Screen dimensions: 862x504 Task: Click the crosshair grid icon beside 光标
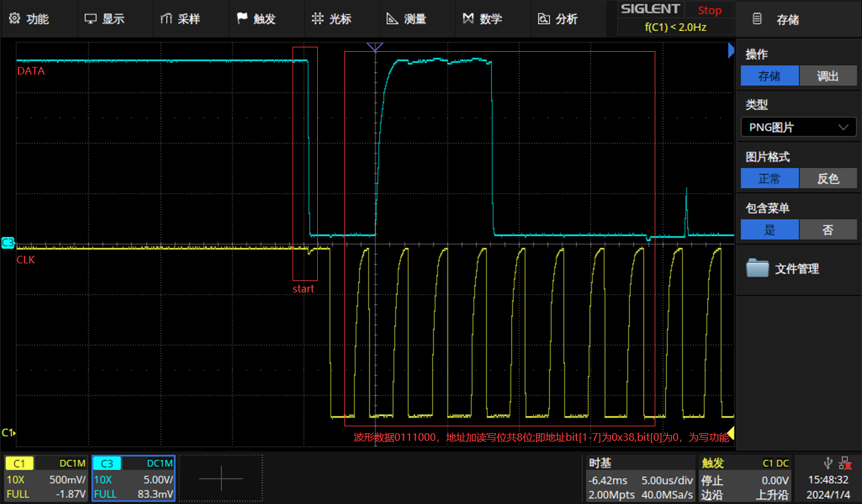(318, 19)
